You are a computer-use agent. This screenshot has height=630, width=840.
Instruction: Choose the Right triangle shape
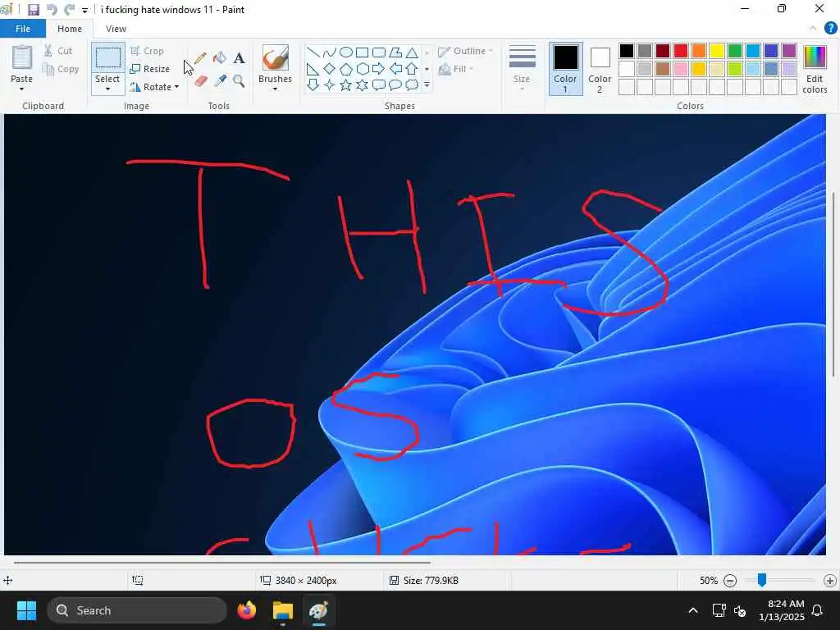click(x=313, y=69)
